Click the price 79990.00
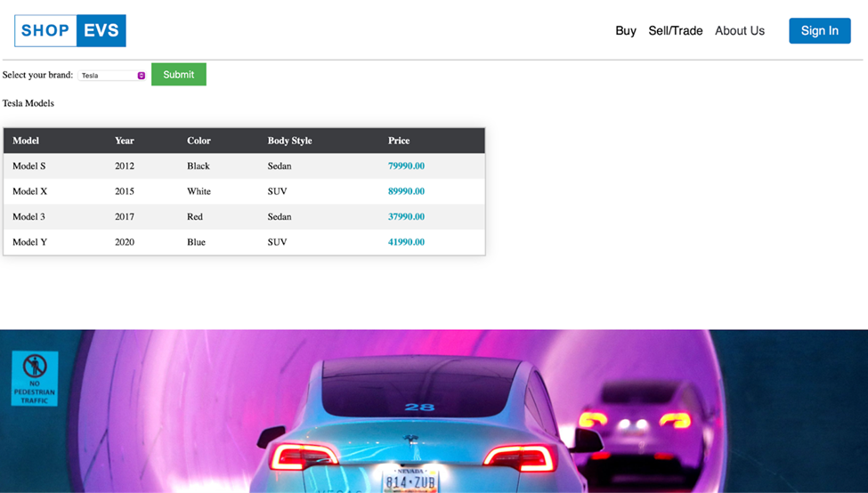This screenshot has height=493, width=868. pos(406,166)
